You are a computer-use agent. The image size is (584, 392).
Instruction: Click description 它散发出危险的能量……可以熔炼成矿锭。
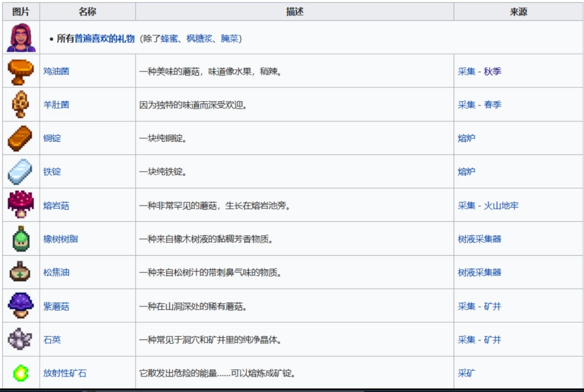point(218,373)
